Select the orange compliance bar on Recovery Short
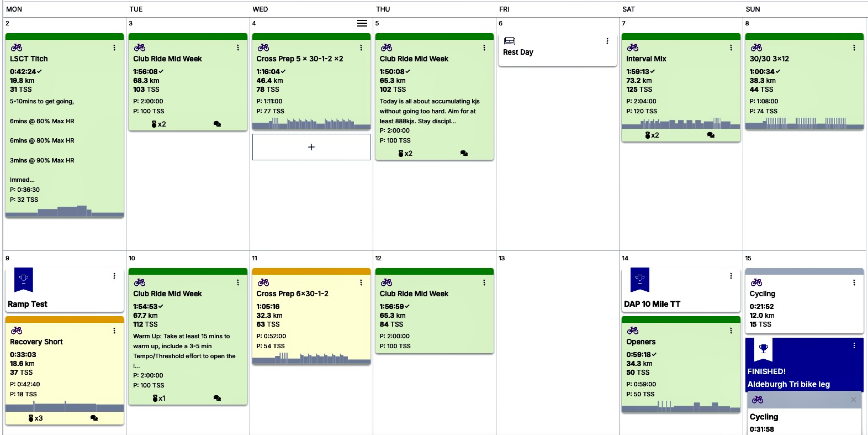 [65, 319]
